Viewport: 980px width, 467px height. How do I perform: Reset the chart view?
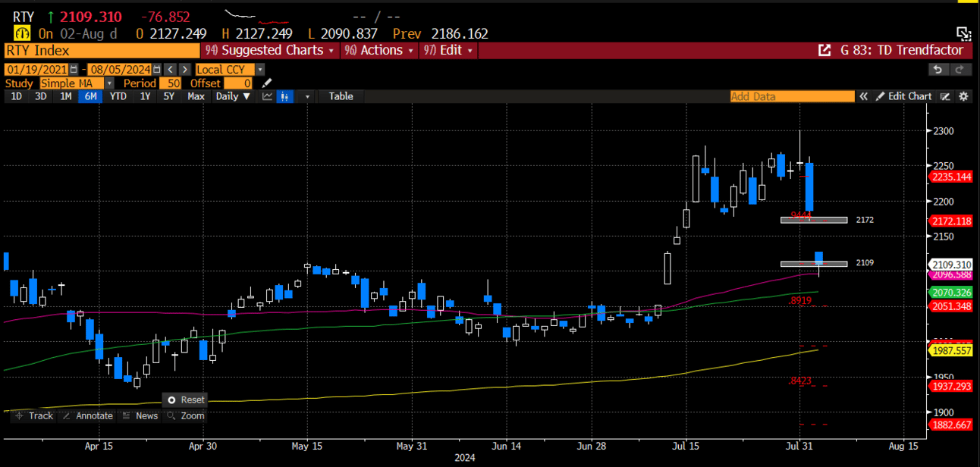click(186, 400)
